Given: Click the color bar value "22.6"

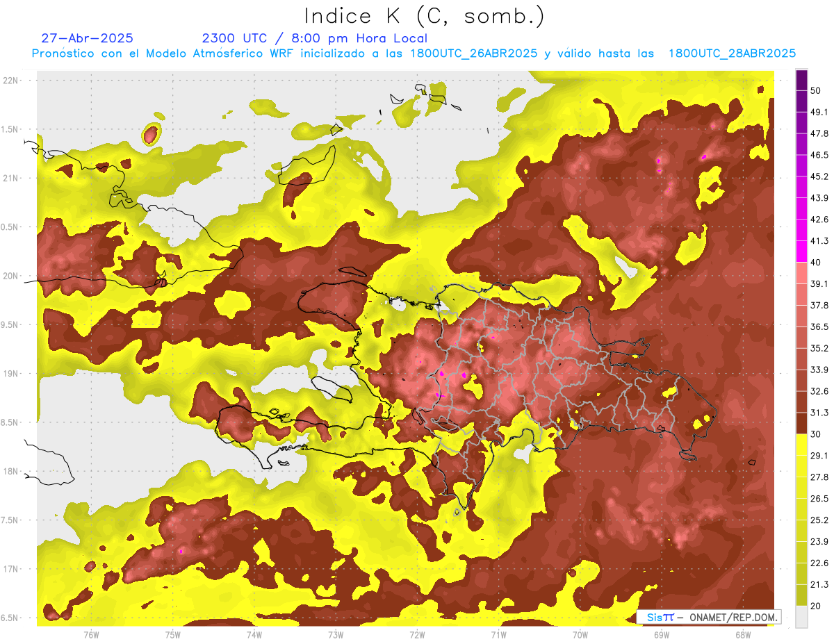Looking at the screenshot, I should point(819,563).
